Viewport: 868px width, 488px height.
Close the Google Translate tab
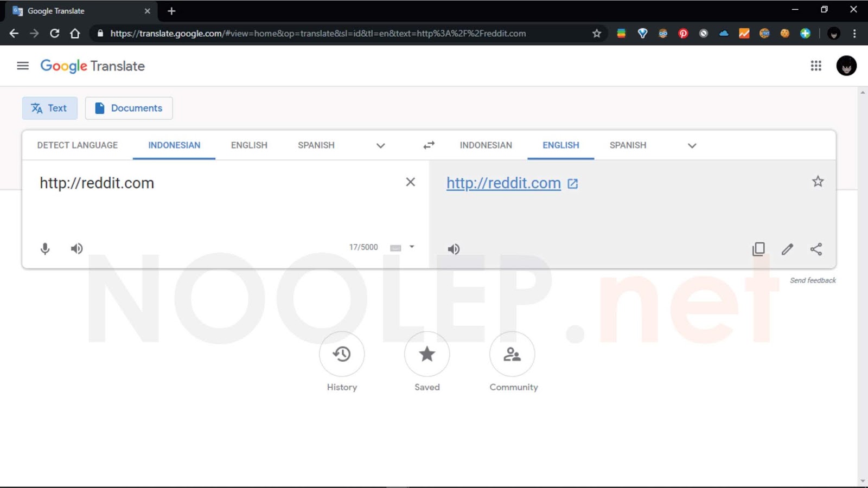click(x=147, y=11)
